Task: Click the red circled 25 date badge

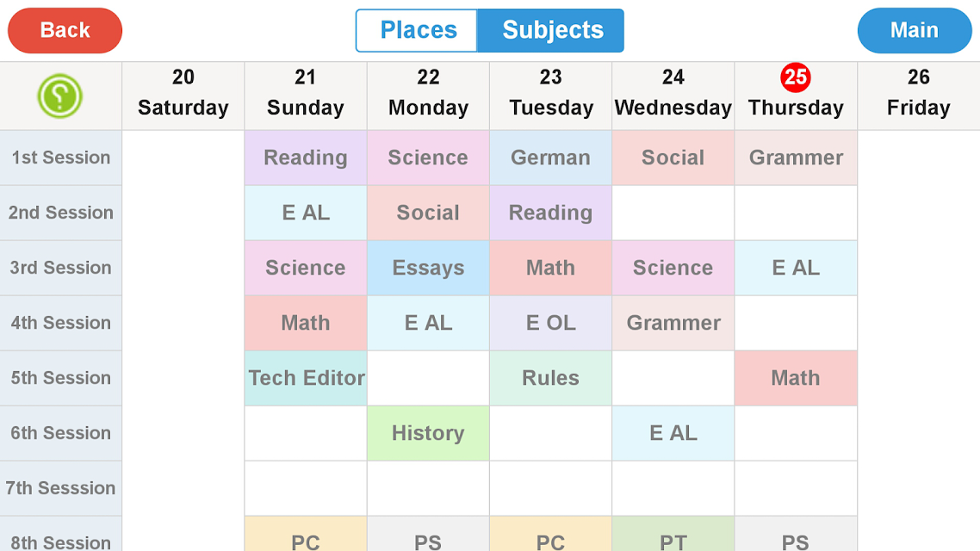Action: (x=795, y=77)
